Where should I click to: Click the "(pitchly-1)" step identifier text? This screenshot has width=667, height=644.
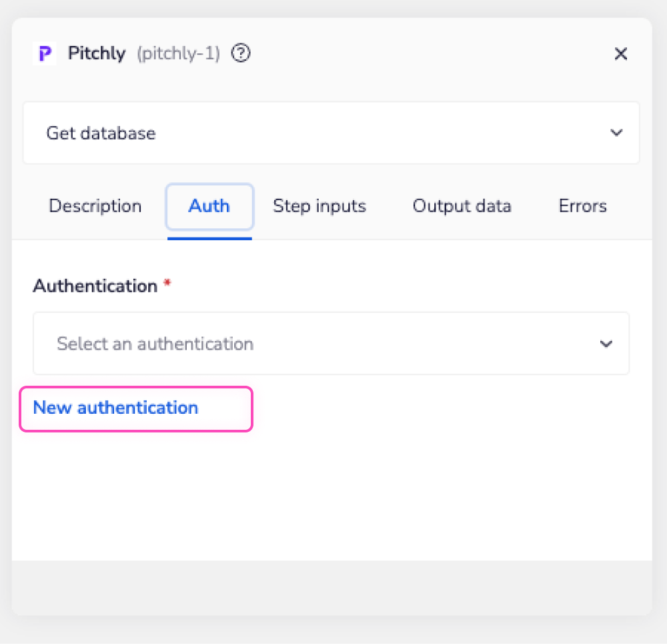click(x=178, y=53)
